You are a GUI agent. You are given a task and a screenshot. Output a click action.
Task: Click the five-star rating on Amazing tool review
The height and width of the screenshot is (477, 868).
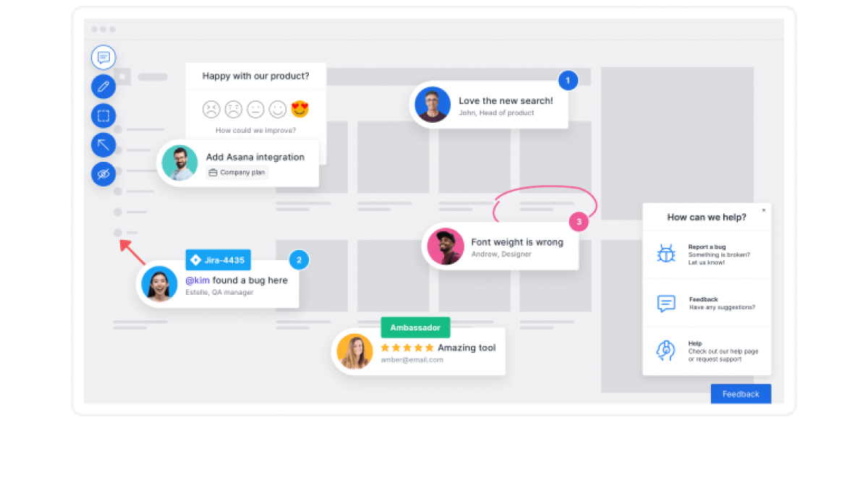point(407,347)
